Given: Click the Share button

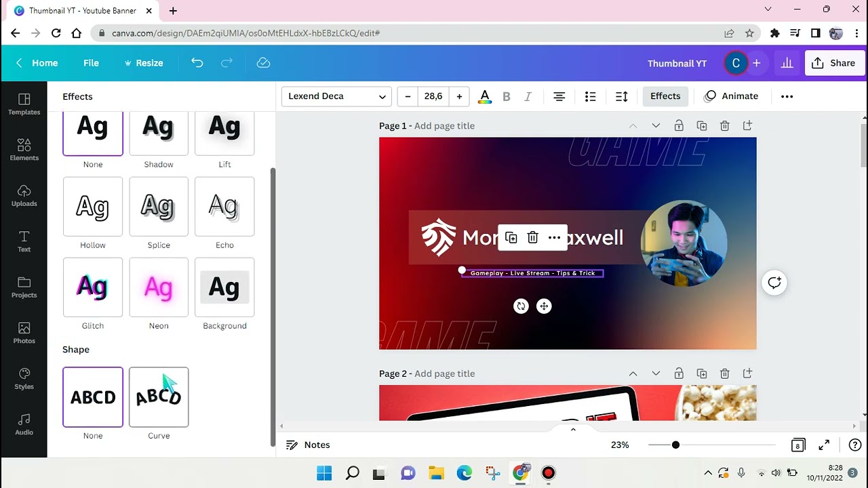Looking at the screenshot, I should (833, 63).
